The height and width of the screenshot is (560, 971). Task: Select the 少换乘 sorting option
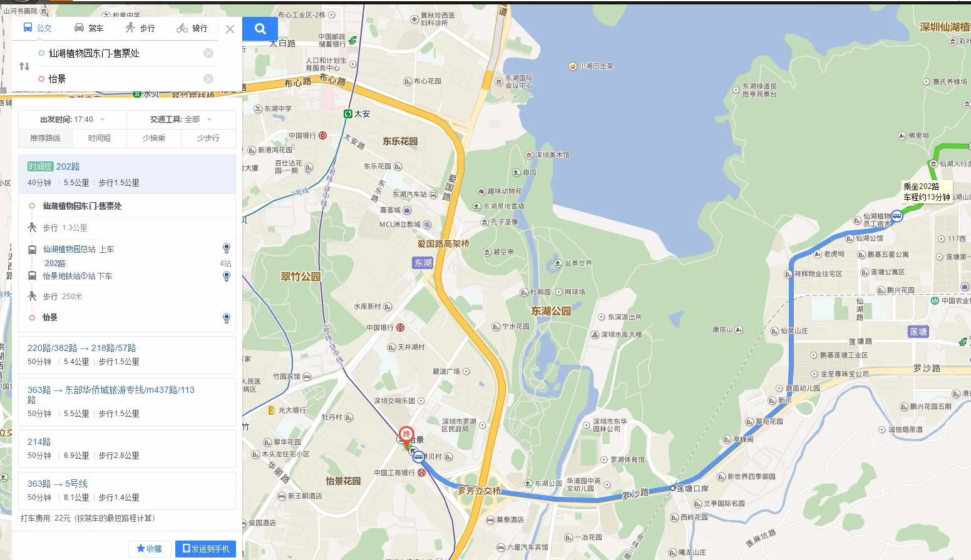click(153, 138)
